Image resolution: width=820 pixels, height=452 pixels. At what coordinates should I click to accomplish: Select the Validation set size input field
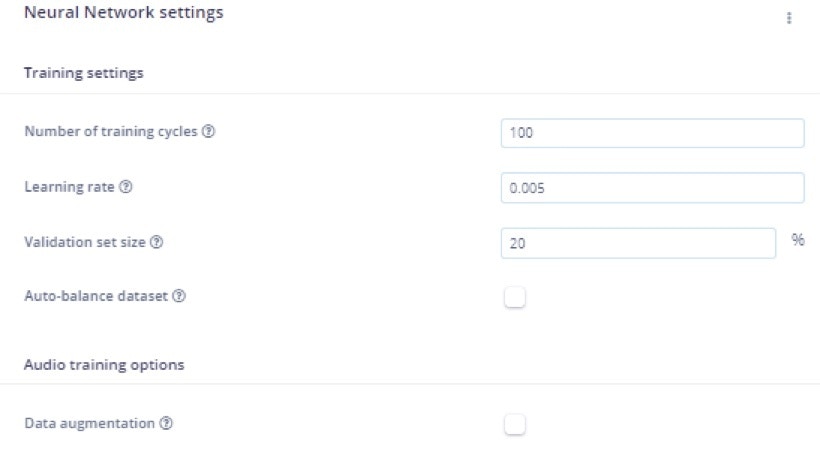[x=638, y=243]
